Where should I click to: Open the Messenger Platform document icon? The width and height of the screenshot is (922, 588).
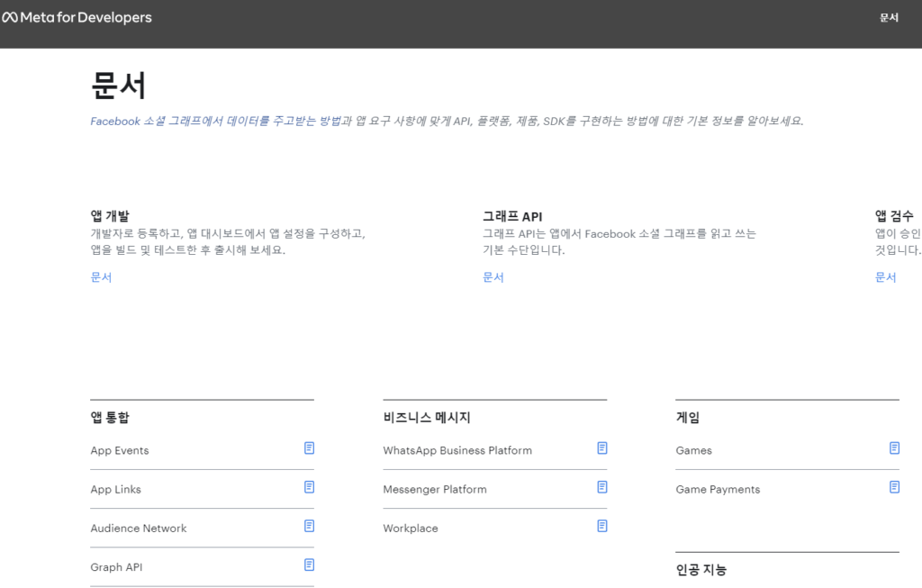(x=602, y=487)
